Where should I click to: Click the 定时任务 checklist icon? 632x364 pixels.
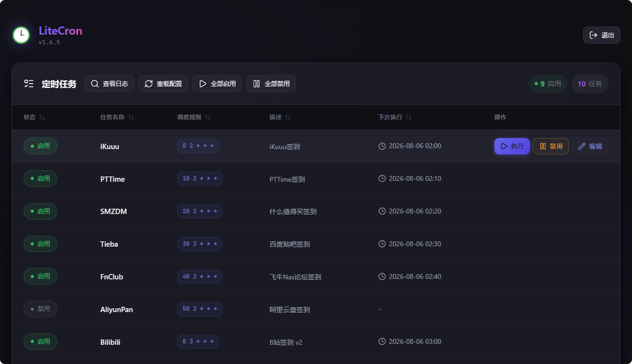29,84
